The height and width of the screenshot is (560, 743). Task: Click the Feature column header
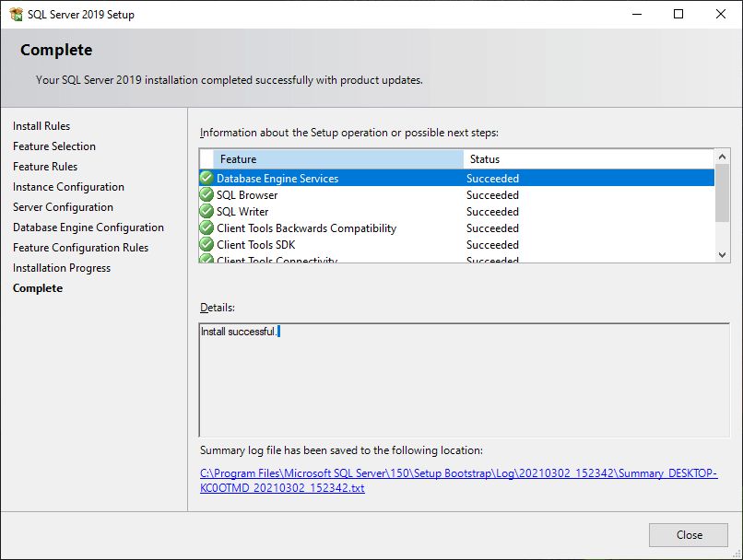338,159
